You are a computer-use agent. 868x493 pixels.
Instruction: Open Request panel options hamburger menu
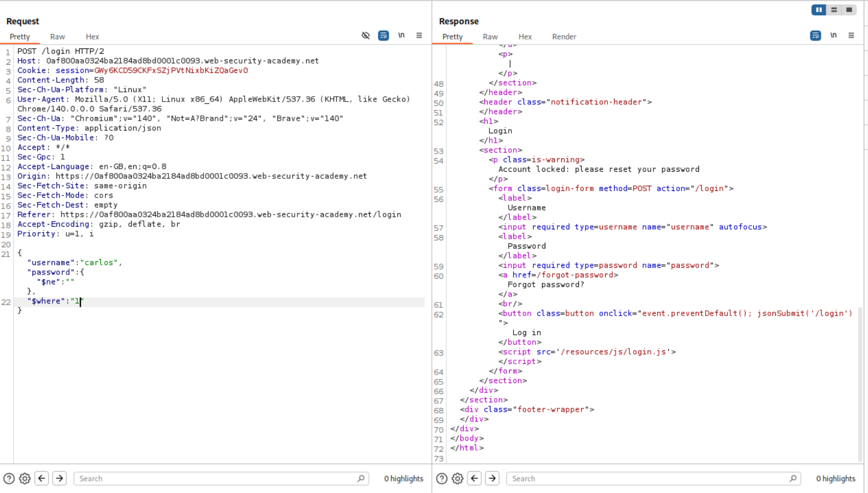pos(419,36)
